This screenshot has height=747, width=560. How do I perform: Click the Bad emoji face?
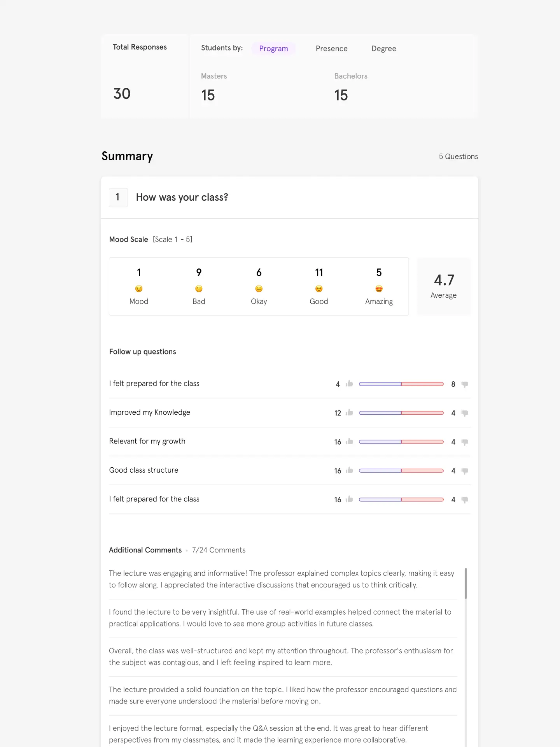[199, 289]
